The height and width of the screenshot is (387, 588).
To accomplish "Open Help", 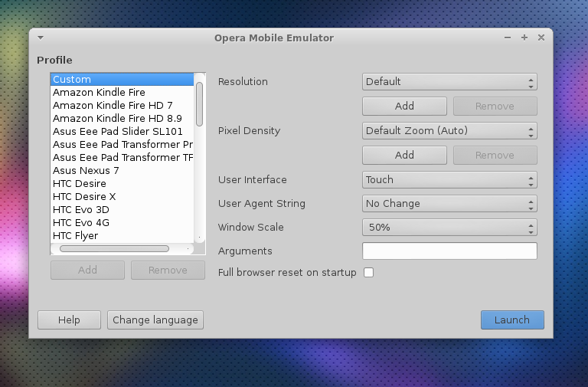I will point(70,320).
